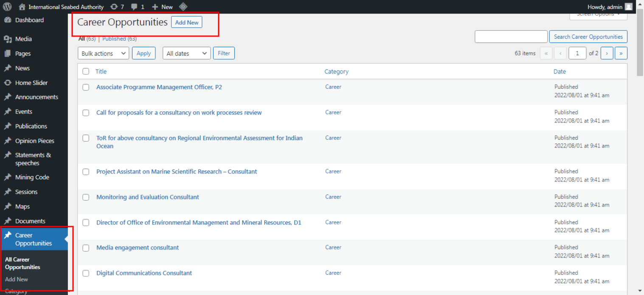Open the New menu in admin bar
Viewport: 644px width, 295px height.
pyautogui.click(x=163, y=7)
